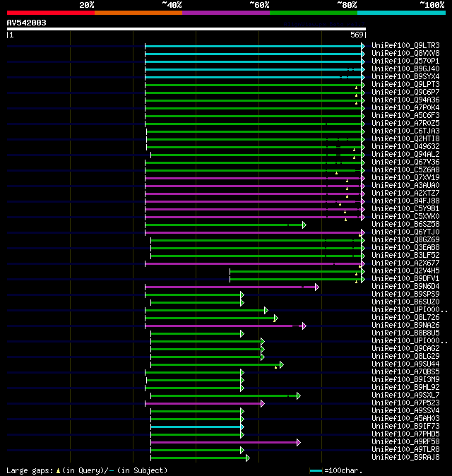Screen dimensions: 452x476
Task: Click the UniRef100_A7P523 label
Action: [405, 403]
